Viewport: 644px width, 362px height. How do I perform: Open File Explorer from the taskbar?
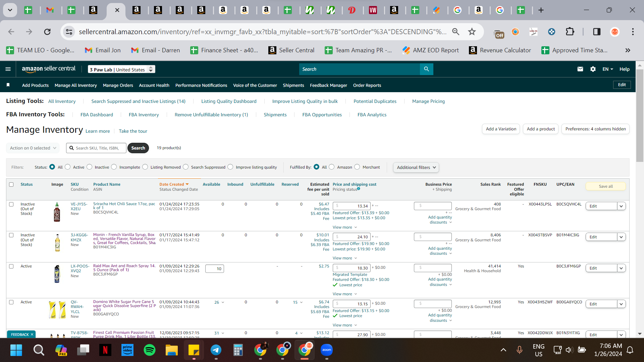click(x=172, y=350)
